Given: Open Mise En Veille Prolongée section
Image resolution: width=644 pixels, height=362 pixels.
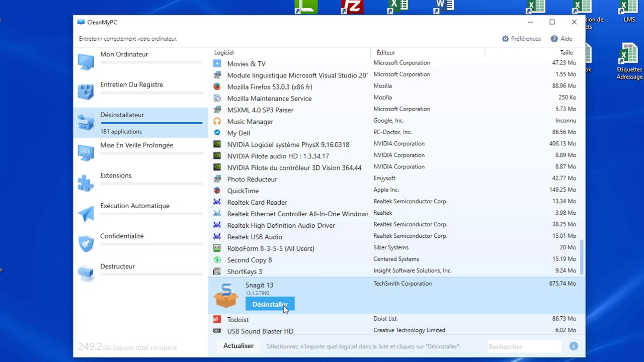Looking at the screenshot, I should [140, 152].
